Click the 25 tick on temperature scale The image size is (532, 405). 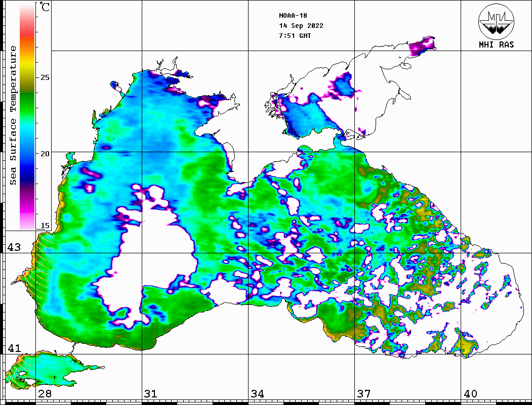point(45,77)
